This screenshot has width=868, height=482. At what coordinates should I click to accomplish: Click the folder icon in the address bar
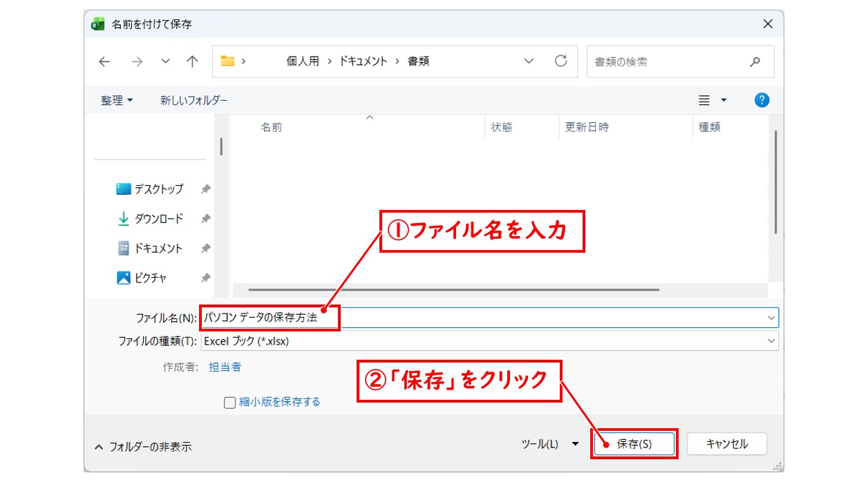(x=225, y=61)
